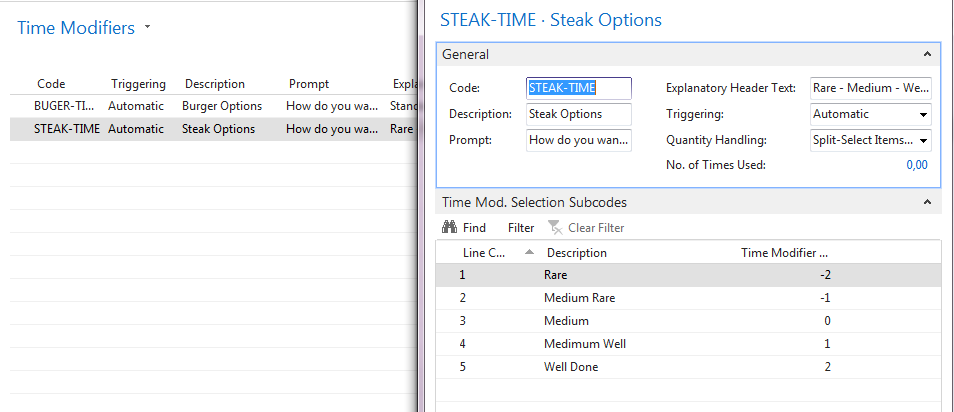The height and width of the screenshot is (412, 954).
Task: Collapse Time Mod. Selection Subcodes section
Action: [927, 203]
